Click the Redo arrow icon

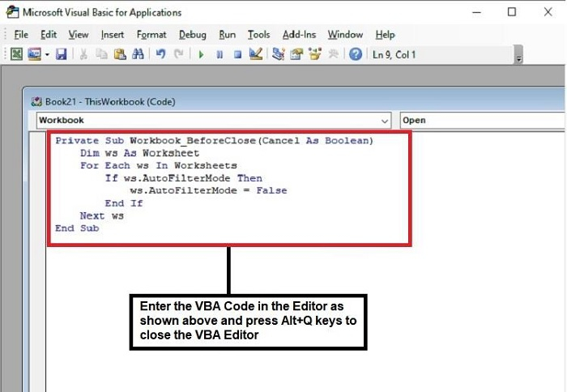click(179, 54)
